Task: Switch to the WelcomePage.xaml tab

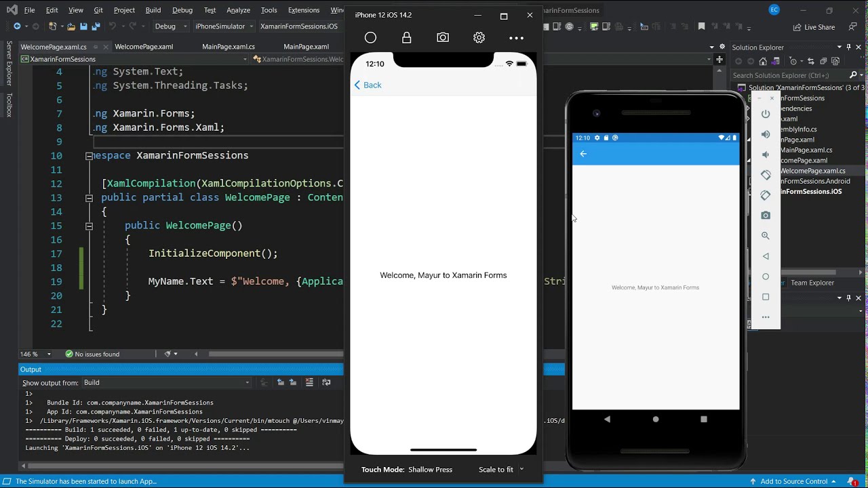Action: (144, 47)
